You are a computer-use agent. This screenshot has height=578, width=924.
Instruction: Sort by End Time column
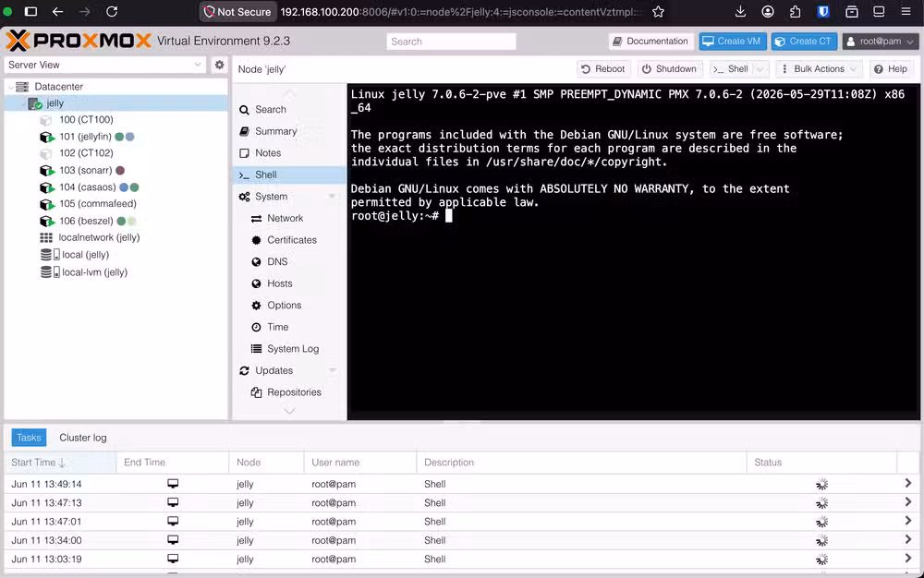(x=173, y=463)
